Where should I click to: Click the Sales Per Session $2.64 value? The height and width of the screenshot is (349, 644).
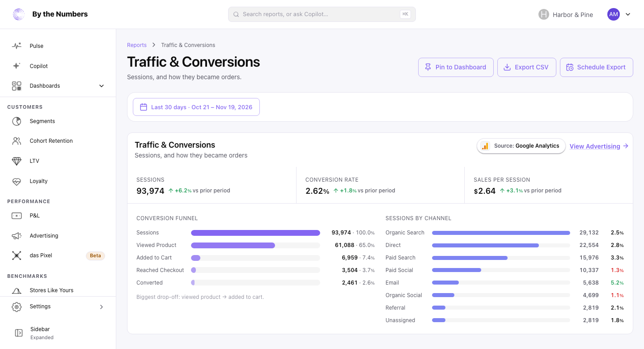tap(485, 191)
